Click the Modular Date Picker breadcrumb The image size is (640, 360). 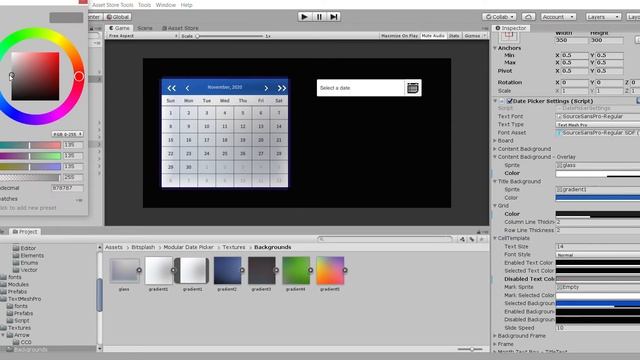(188, 247)
